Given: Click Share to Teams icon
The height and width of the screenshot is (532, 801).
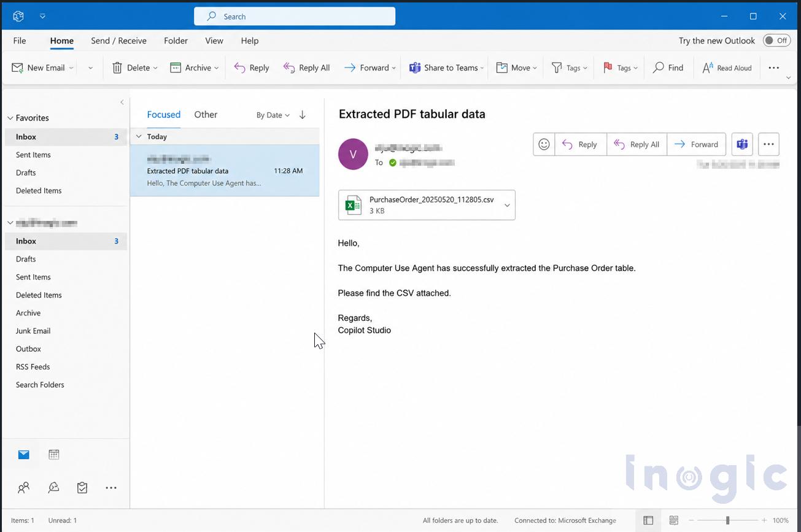Looking at the screenshot, I should 415,67.
